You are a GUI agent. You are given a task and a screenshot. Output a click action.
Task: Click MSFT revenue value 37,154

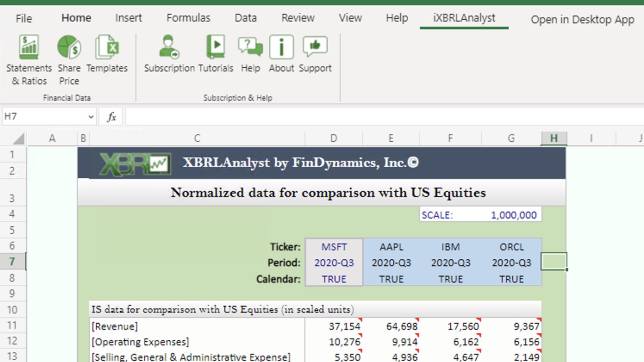point(334,326)
